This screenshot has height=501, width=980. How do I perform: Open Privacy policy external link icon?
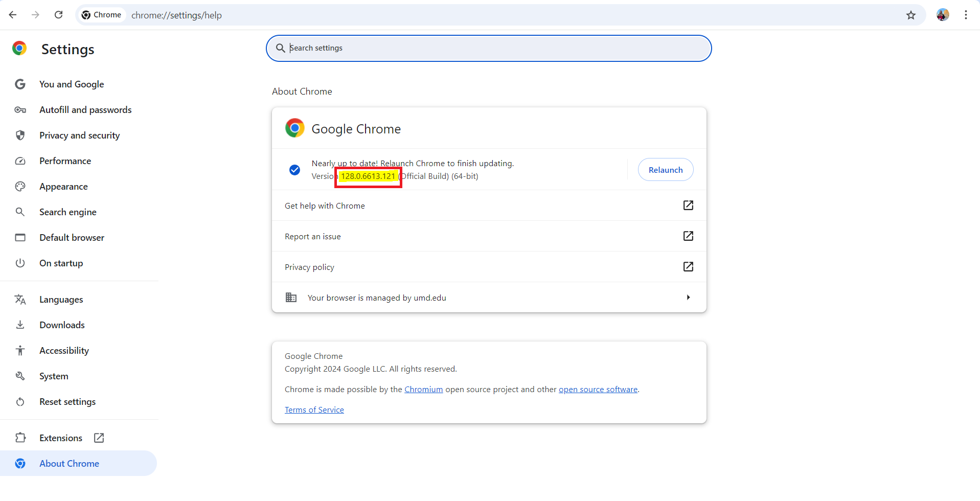(688, 267)
